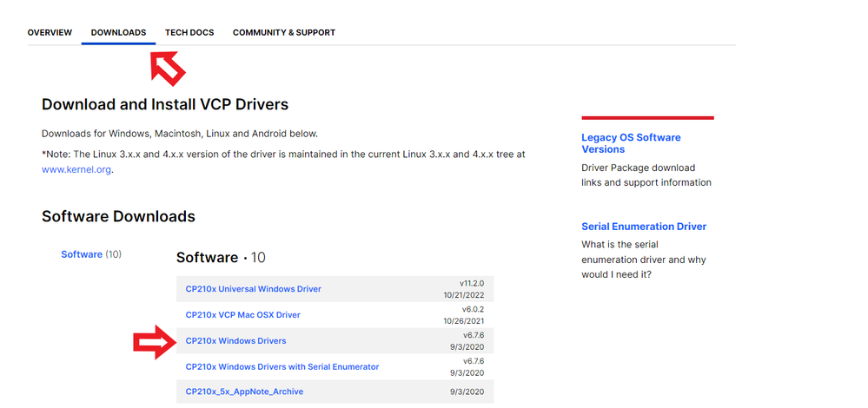Click the Download and Install VCP Drivers heading
This screenshot has width=868, height=408.
(165, 105)
